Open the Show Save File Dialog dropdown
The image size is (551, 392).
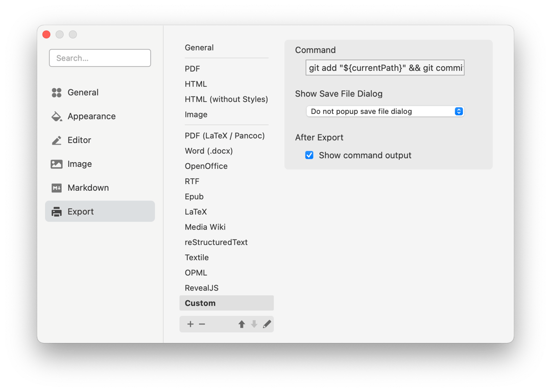(x=385, y=111)
